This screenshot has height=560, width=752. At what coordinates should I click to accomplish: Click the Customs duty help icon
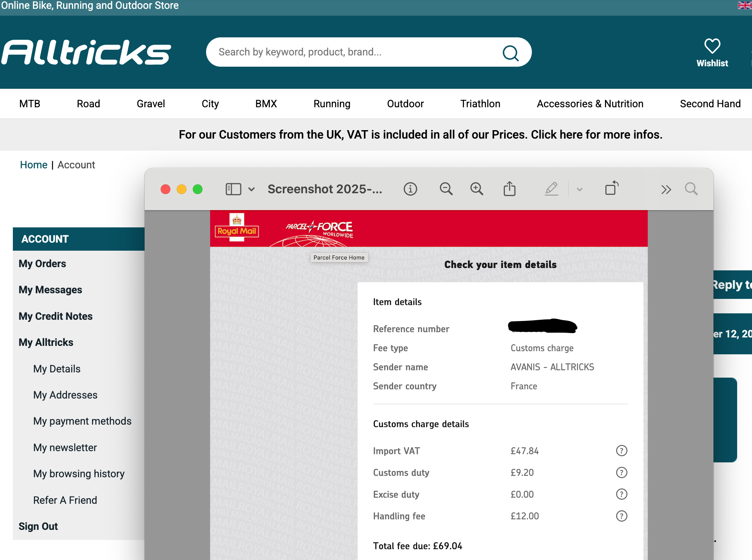[621, 472]
